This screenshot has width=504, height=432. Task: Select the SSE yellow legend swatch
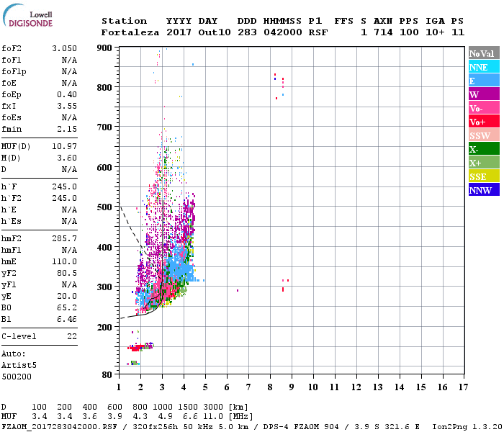click(484, 176)
